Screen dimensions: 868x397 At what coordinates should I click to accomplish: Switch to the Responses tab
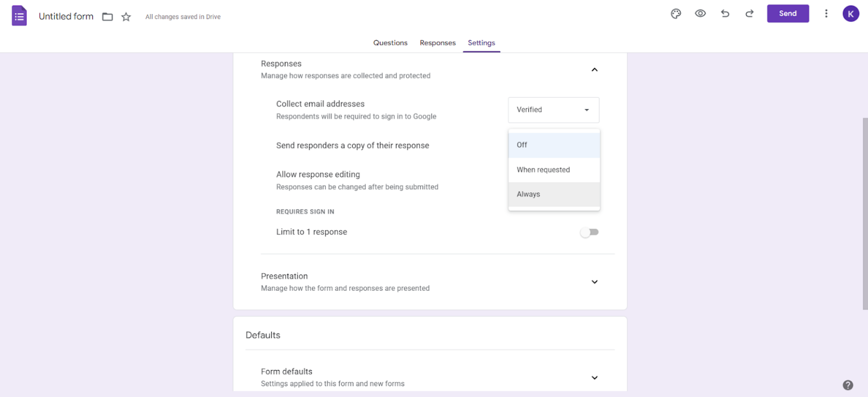point(437,42)
